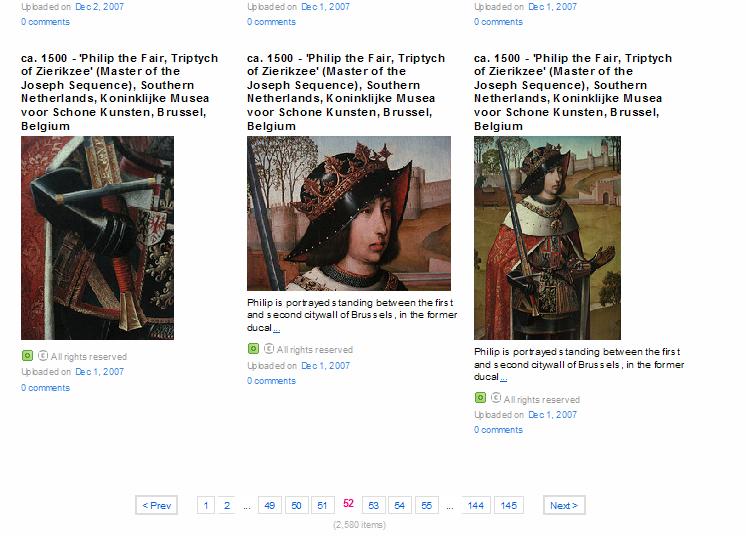Click All rights reserved under full-figure photo

tap(541, 400)
